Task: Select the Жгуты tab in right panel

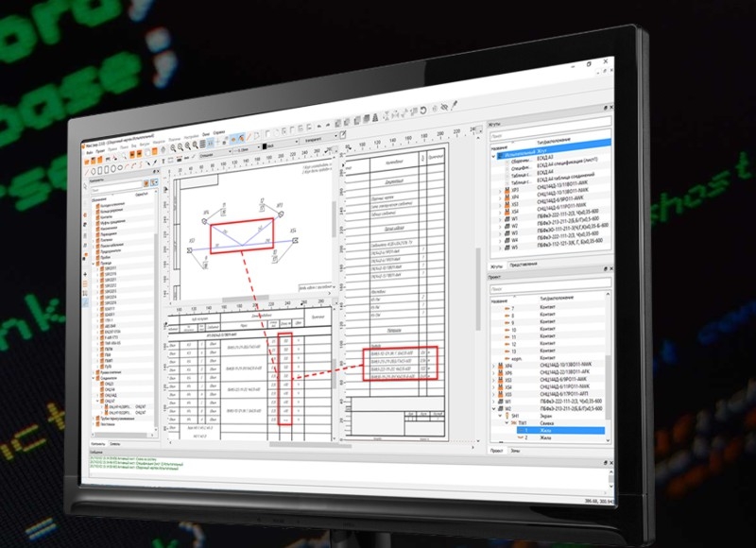Action: coord(496,266)
